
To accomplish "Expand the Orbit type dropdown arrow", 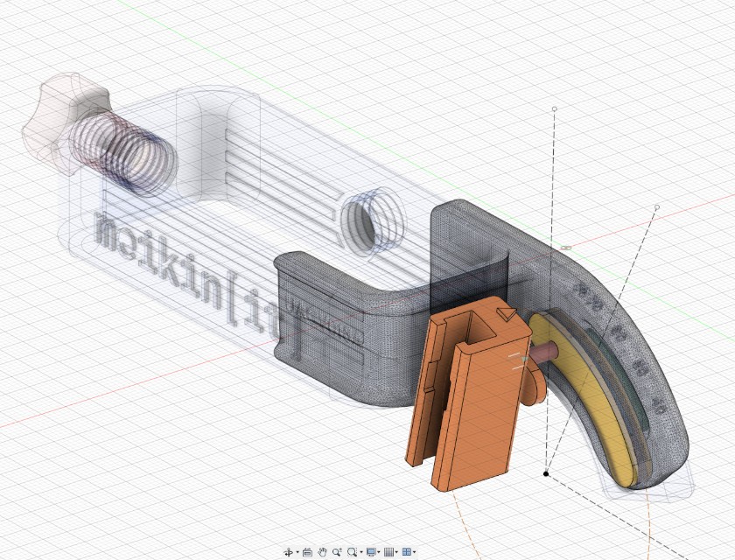I will point(297,552).
